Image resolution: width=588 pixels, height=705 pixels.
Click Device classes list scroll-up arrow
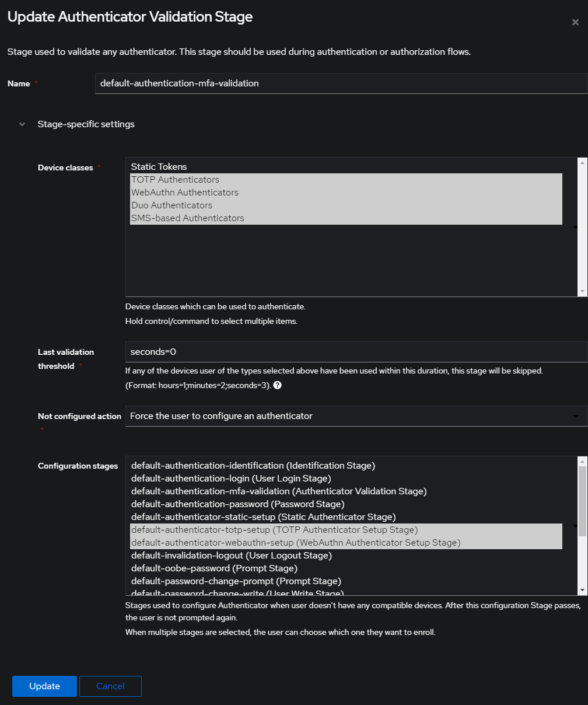coord(582,163)
